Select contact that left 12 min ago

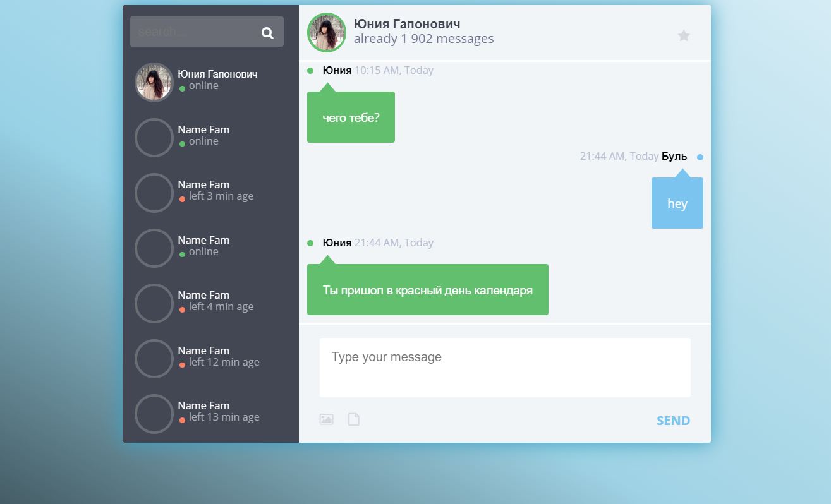click(210, 358)
